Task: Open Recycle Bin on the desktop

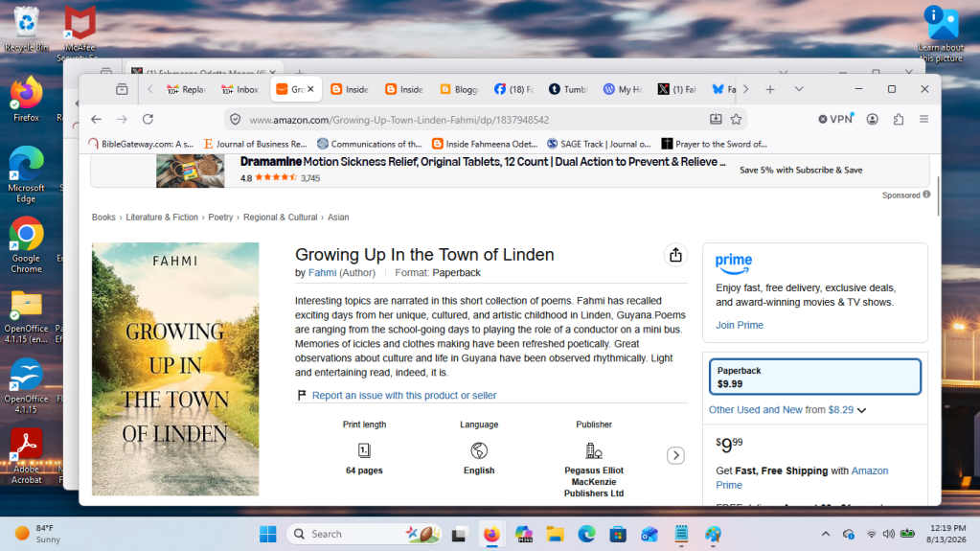Action: 26,29
